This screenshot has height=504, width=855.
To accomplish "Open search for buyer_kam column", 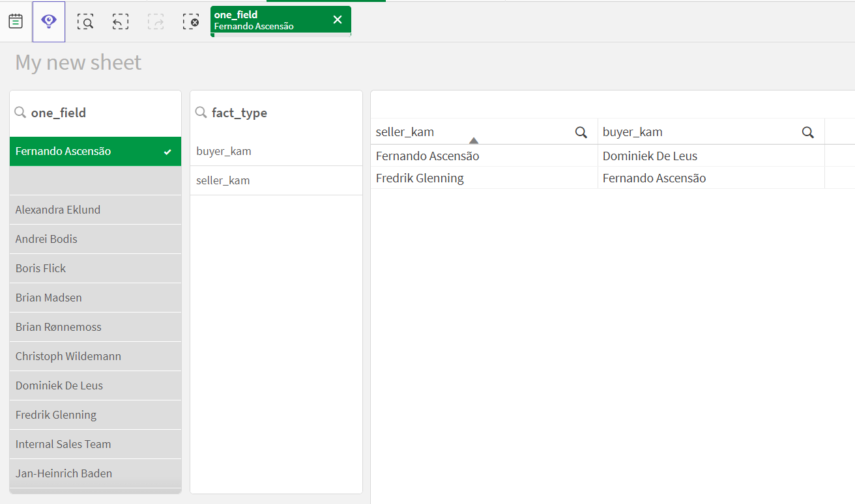I will (807, 132).
